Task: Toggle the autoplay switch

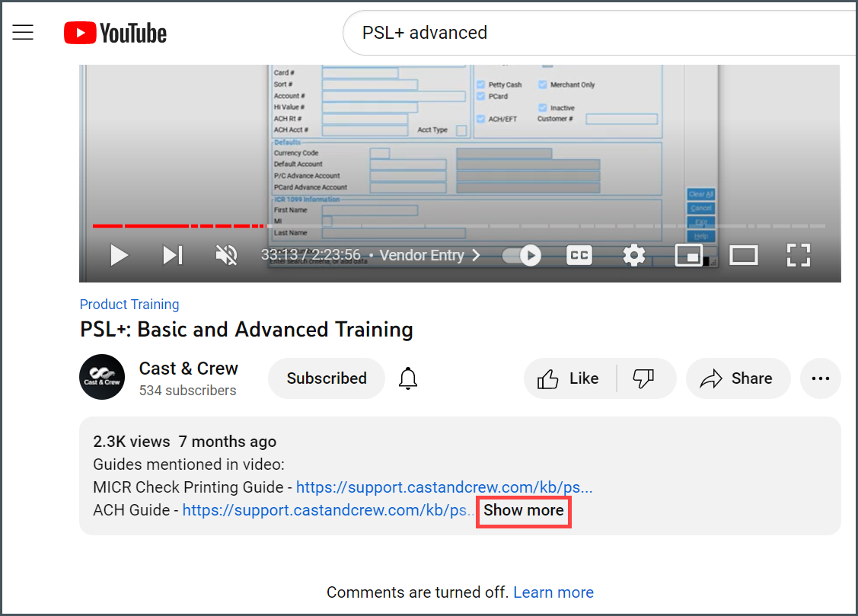Action: coord(521,255)
